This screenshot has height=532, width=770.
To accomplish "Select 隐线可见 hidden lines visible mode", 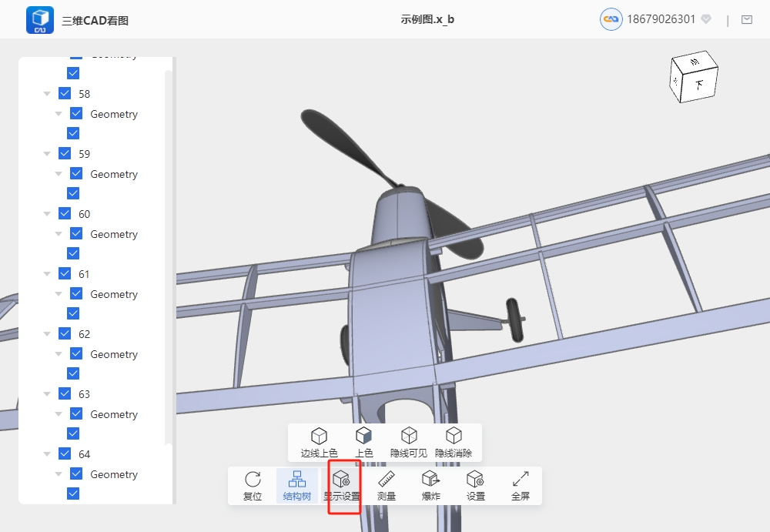I will [409, 443].
